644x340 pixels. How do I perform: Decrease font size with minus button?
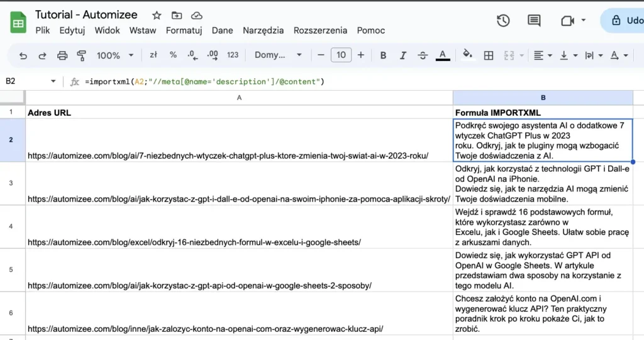[x=321, y=55]
